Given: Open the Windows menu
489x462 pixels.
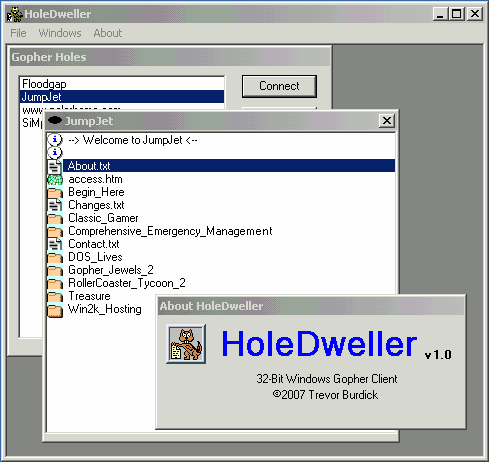Looking at the screenshot, I should (60, 33).
